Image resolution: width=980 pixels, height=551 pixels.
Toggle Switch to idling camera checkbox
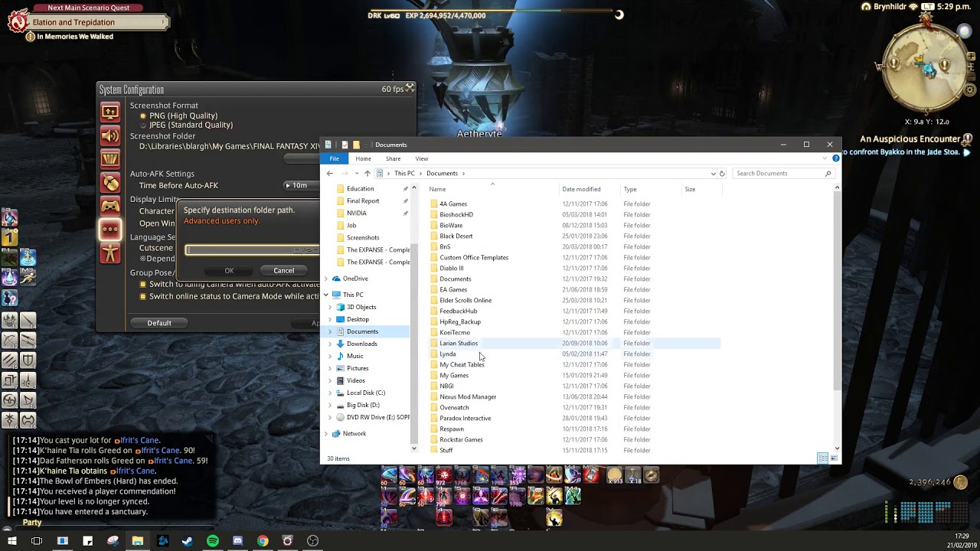[142, 284]
